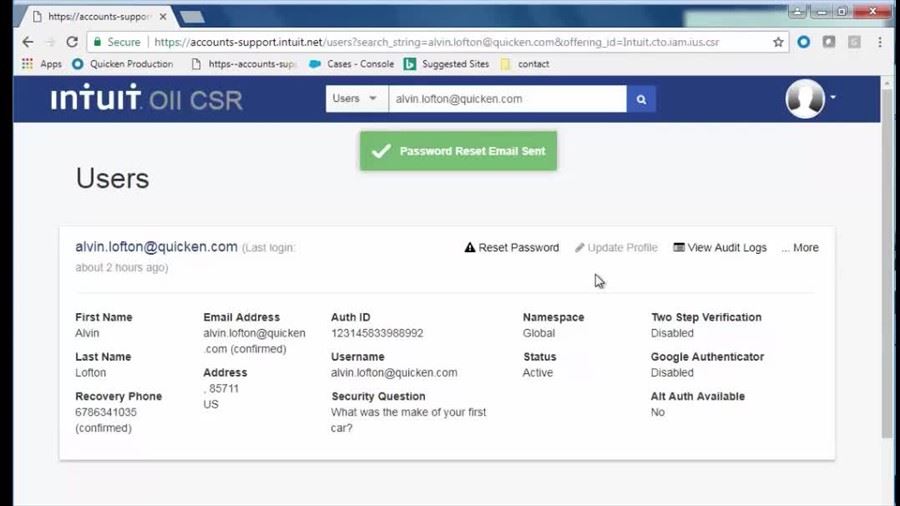Click the Update Profile link
900x506 pixels.
coord(616,247)
